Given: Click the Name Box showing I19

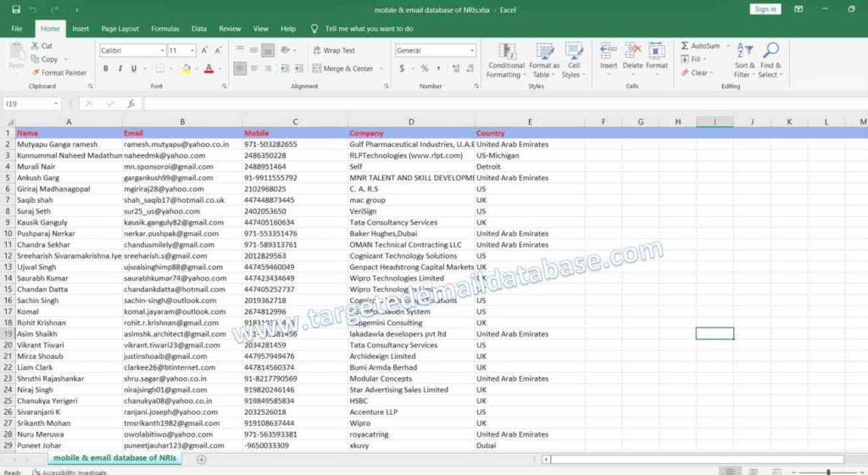Looking at the screenshot, I should point(31,103).
